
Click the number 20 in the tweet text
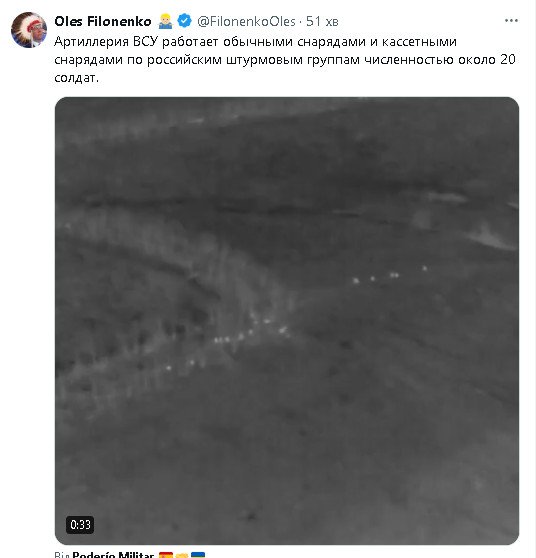(x=508, y=59)
